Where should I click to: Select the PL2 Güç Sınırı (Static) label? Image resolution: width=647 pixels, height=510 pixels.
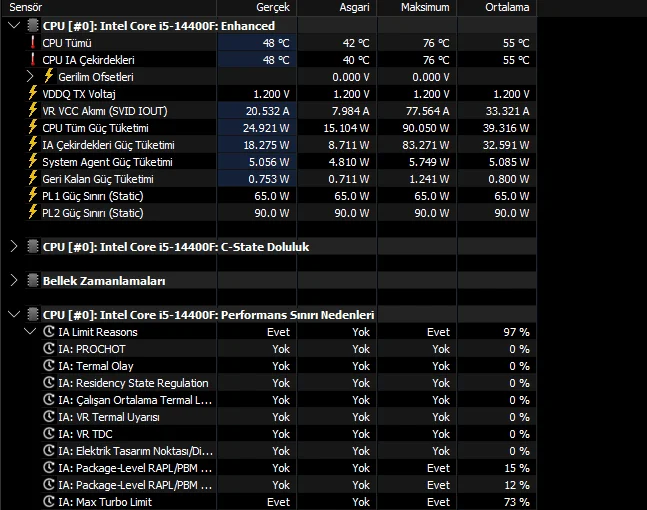click(x=93, y=213)
